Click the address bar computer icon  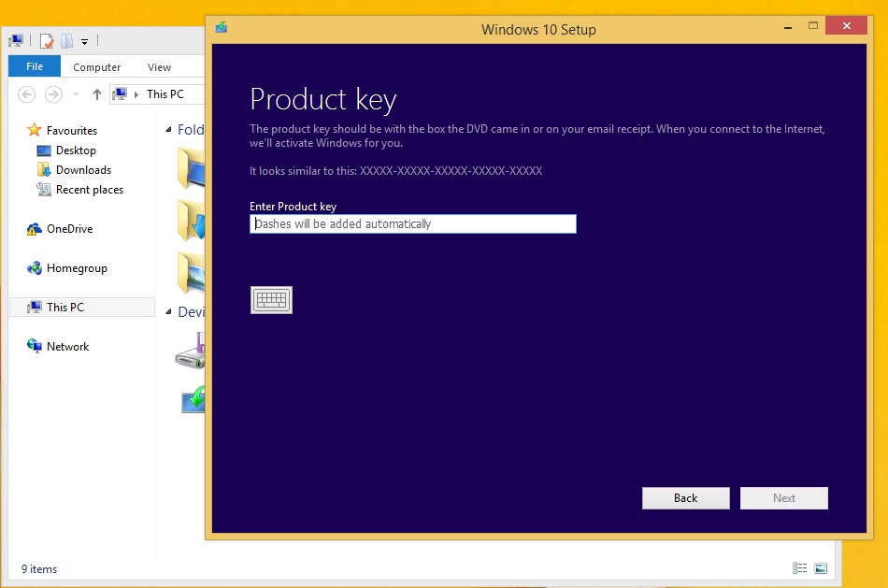120,93
